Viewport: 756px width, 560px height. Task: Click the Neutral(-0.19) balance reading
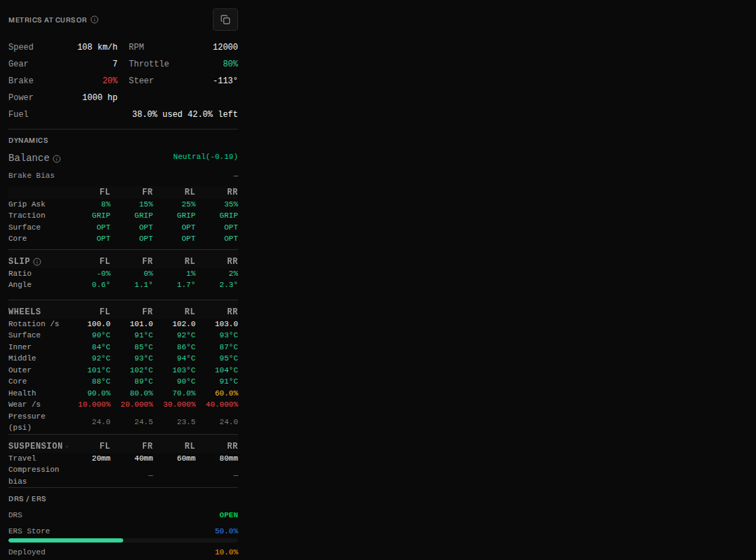tap(205, 157)
